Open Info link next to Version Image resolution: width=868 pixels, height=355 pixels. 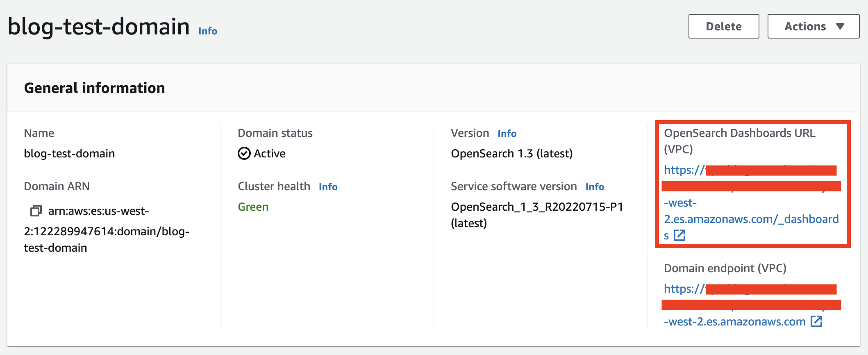pos(507,133)
